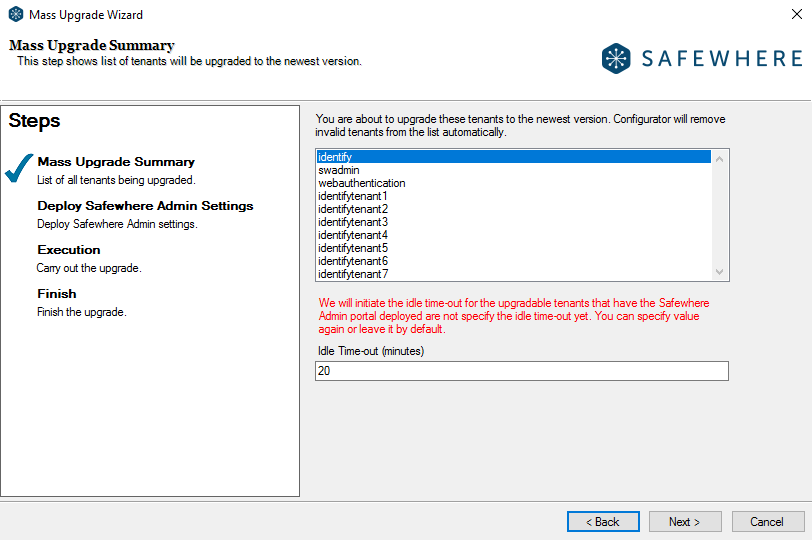Click the 'Mass Upgrade Summary' step in Steps
This screenshot has height=540, width=812.
(x=116, y=162)
